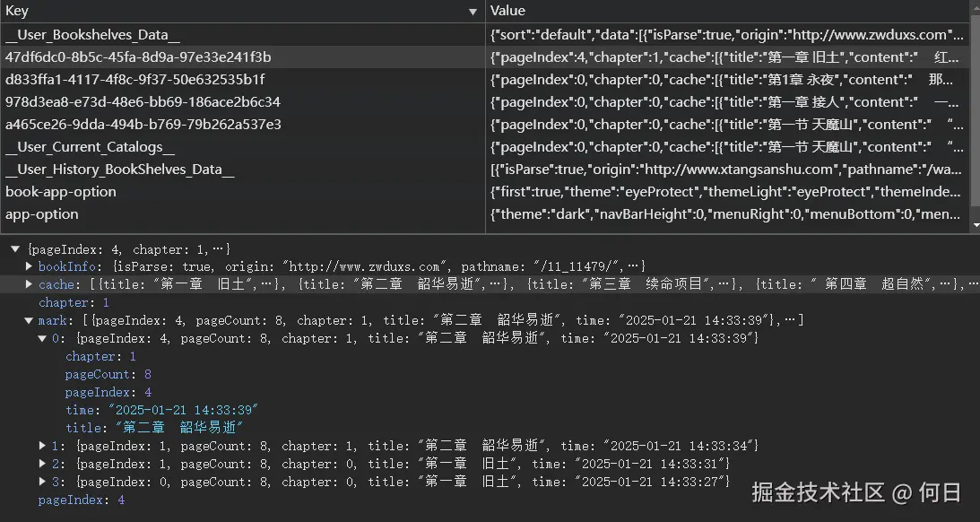The image size is (980, 522).
Task: Select the __User_Current_Catalogs__ key
Action: [90, 147]
